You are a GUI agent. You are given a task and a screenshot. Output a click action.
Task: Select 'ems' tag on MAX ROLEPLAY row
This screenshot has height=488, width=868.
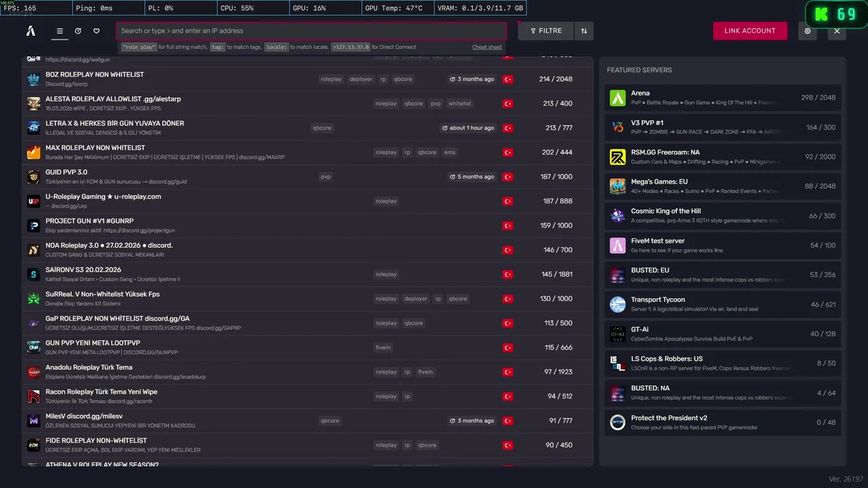point(450,152)
